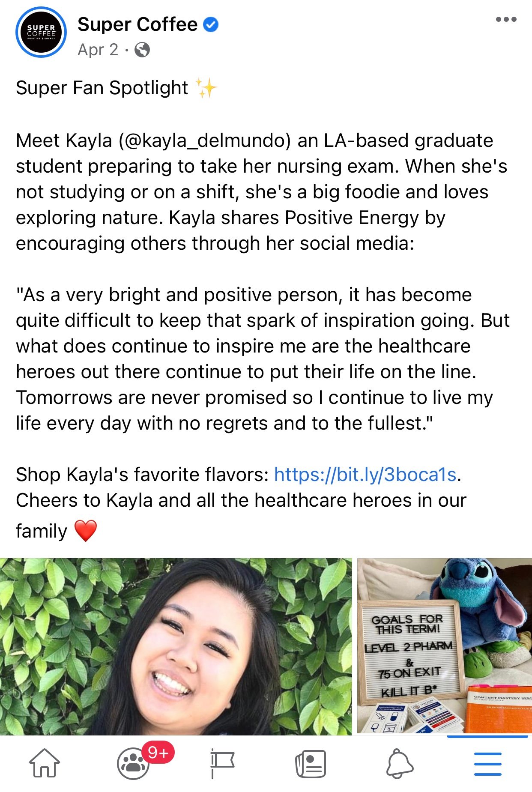Open the hamburger Menu tab
This screenshot has width=532, height=792.
click(488, 763)
